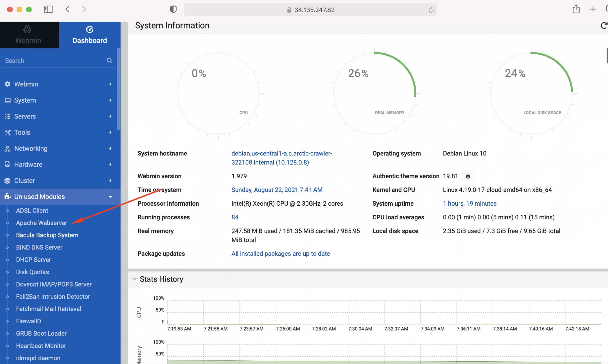Open a new Safari tab
Image resolution: width=608 pixels, height=364 pixels.
(593, 9)
